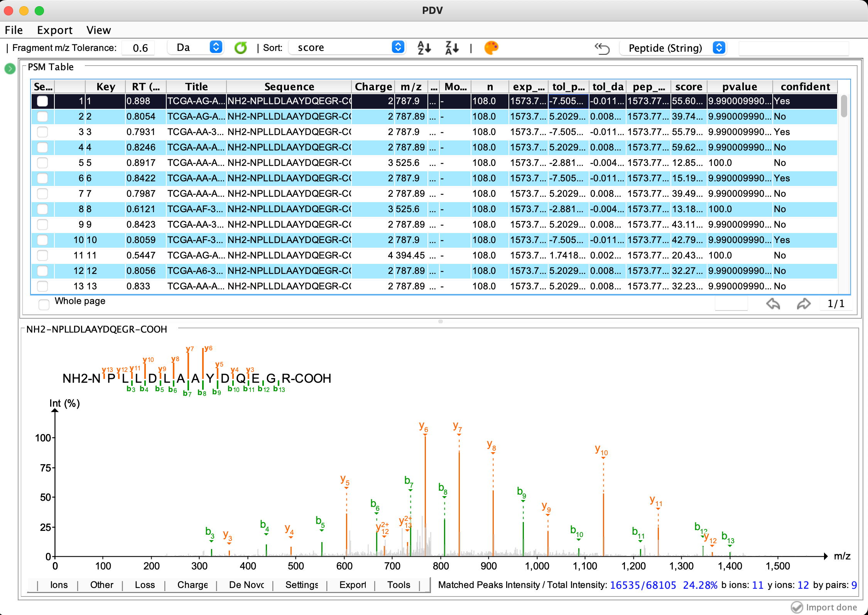The image size is (868, 615).
Task: Click the Sequence column header
Action: (x=289, y=87)
